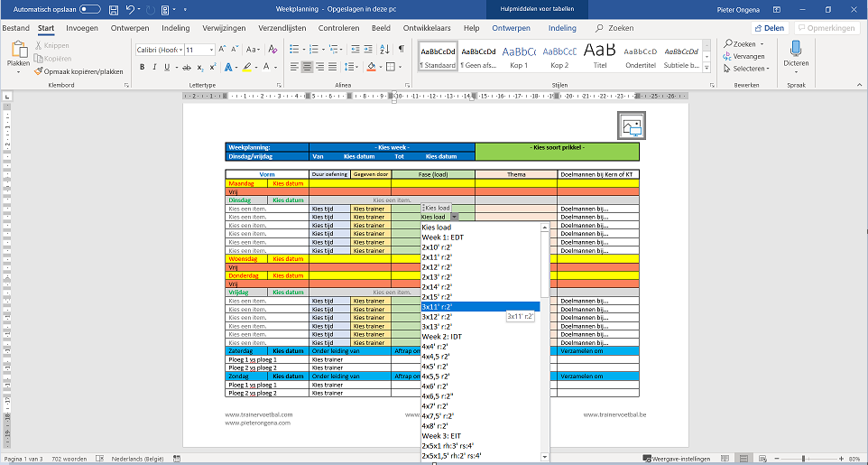Center align the paragraph text

pos(308,68)
